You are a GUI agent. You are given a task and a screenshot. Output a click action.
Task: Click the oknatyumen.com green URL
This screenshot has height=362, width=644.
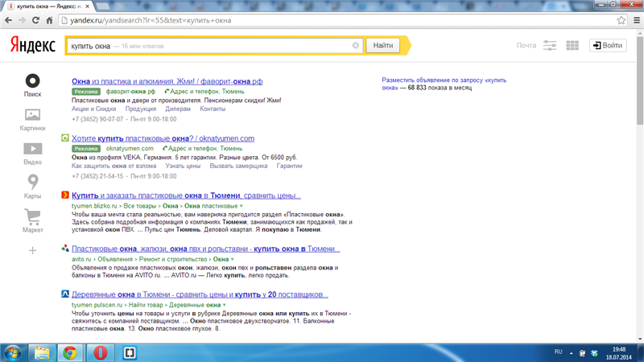pos(130,149)
